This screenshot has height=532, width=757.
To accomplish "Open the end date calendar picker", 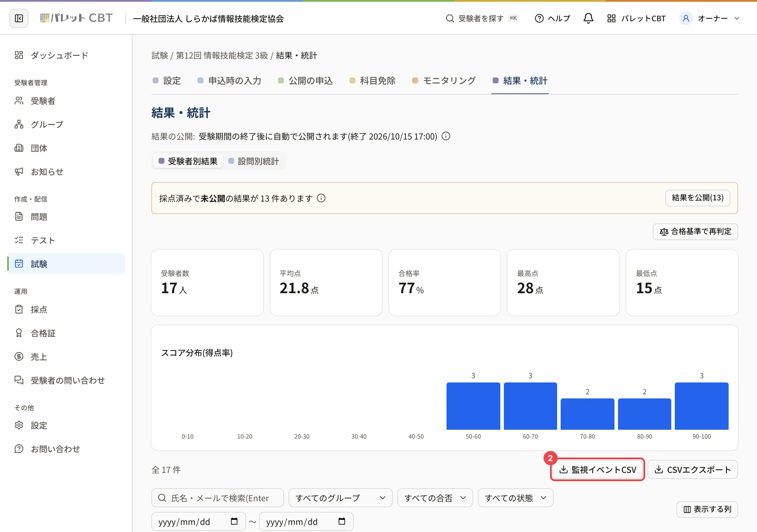I will coord(342,521).
